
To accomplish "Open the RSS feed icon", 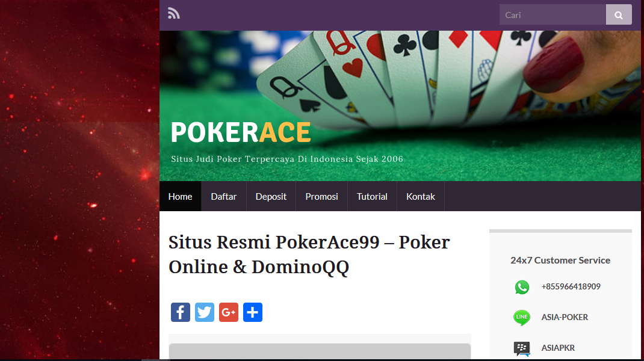I will coord(174,14).
